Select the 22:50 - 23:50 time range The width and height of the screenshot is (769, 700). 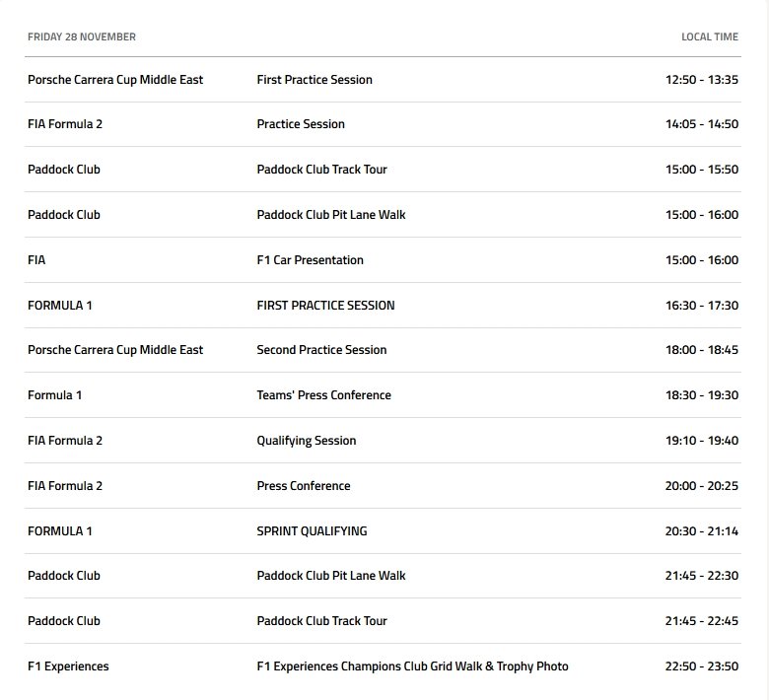point(701,666)
